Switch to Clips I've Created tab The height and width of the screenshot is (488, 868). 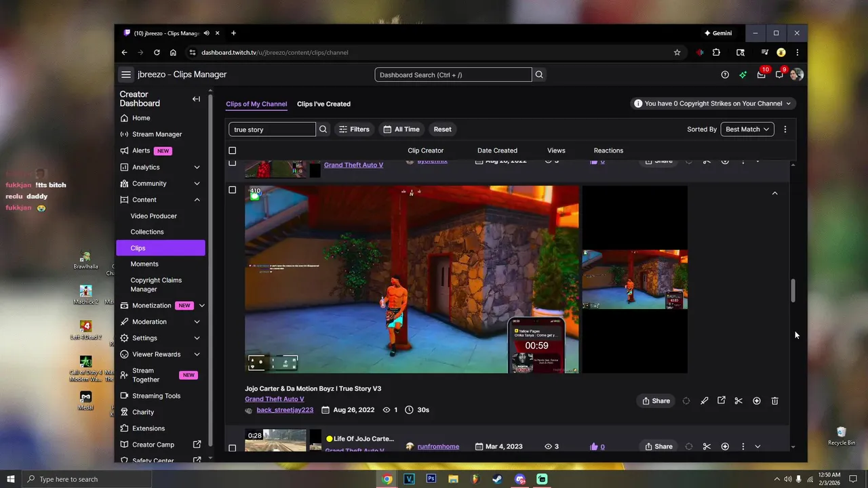(x=323, y=104)
